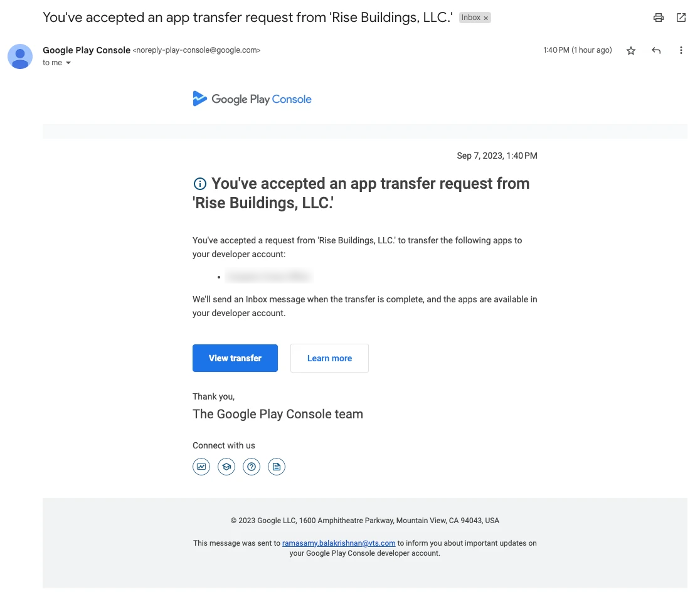The height and width of the screenshot is (604, 700).
Task: Open the email in a new window
Action: tap(681, 18)
